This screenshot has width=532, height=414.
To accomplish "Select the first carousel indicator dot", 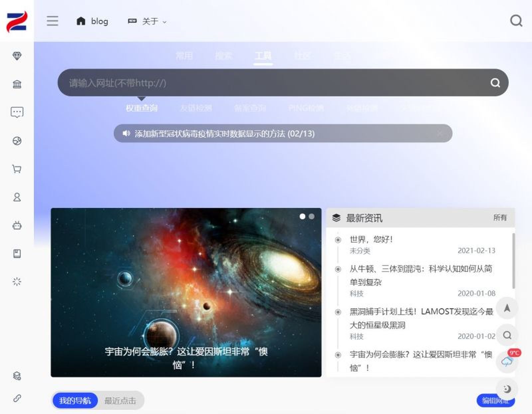I will [x=303, y=216].
